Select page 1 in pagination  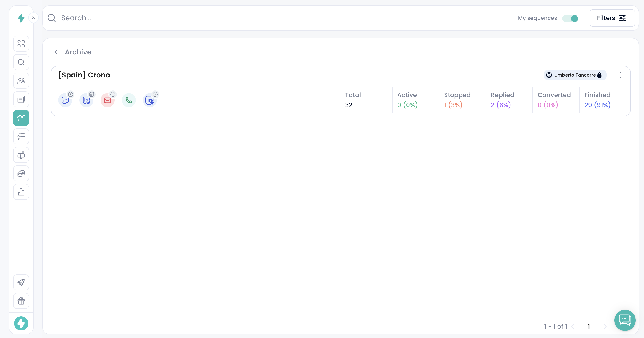[589, 326]
